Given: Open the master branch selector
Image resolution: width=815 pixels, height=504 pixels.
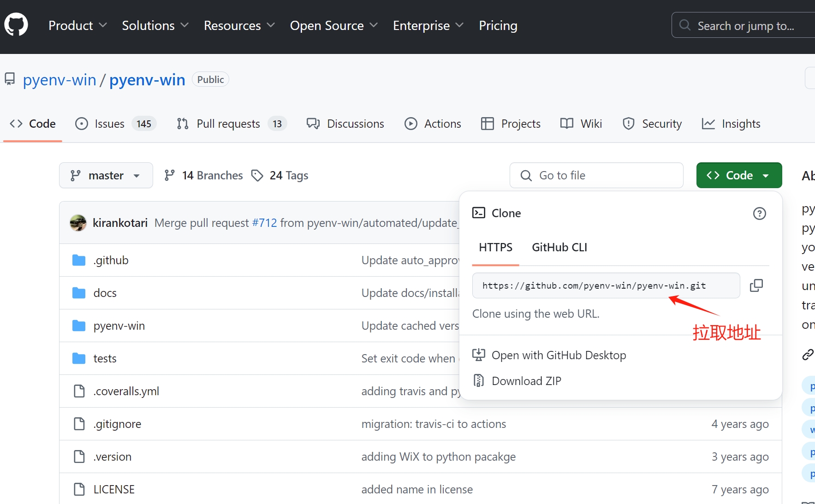Looking at the screenshot, I should pyautogui.click(x=106, y=176).
